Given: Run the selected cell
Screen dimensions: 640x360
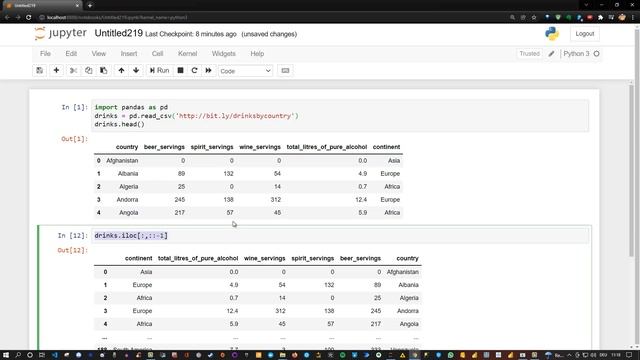Looking at the screenshot, I should click(x=160, y=71).
